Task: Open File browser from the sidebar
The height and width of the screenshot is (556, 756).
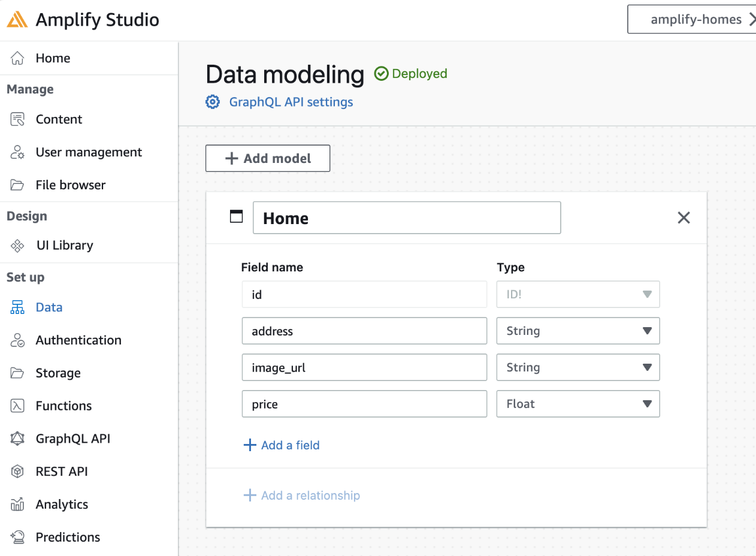Action: coord(70,185)
